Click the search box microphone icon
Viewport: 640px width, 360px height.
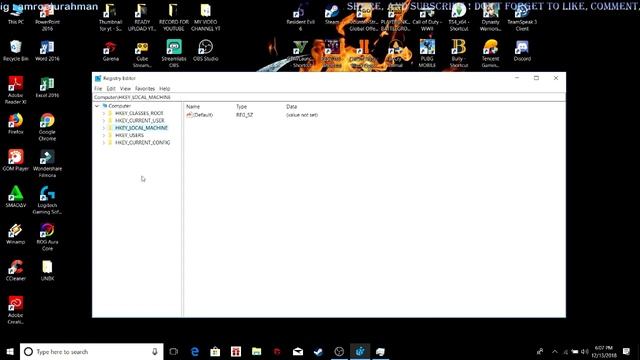[x=155, y=351]
